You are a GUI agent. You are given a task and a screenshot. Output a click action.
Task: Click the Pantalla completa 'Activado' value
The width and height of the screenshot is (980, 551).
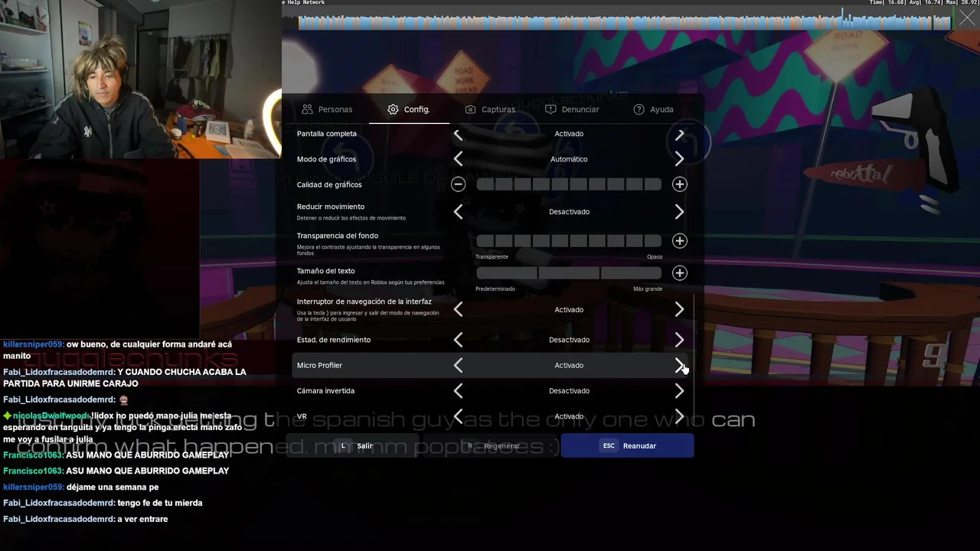569,134
